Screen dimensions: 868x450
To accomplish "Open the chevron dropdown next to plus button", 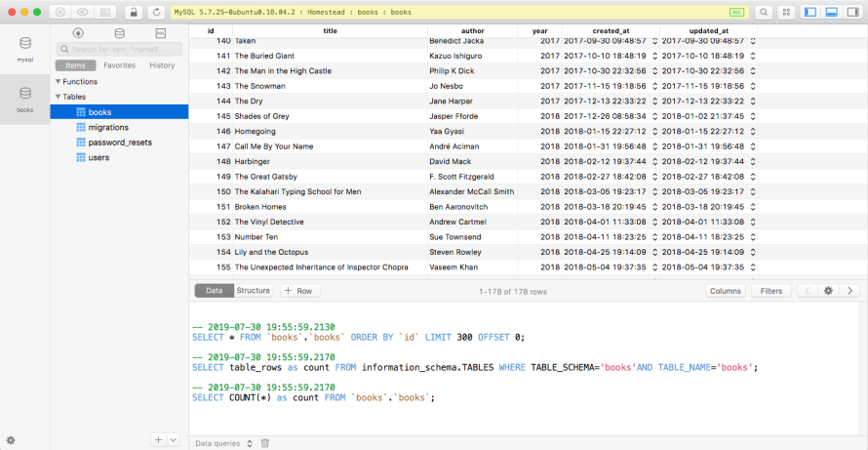I will pyautogui.click(x=174, y=439).
